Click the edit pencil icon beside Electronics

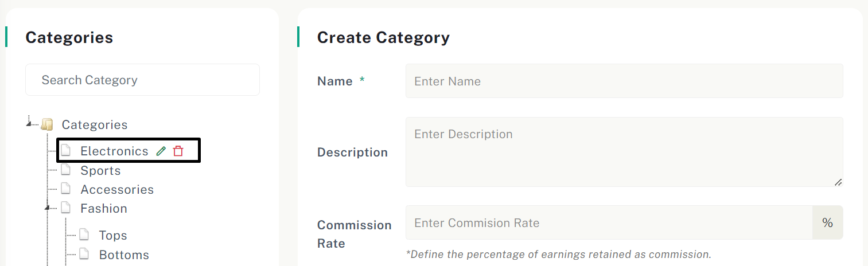click(x=161, y=151)
